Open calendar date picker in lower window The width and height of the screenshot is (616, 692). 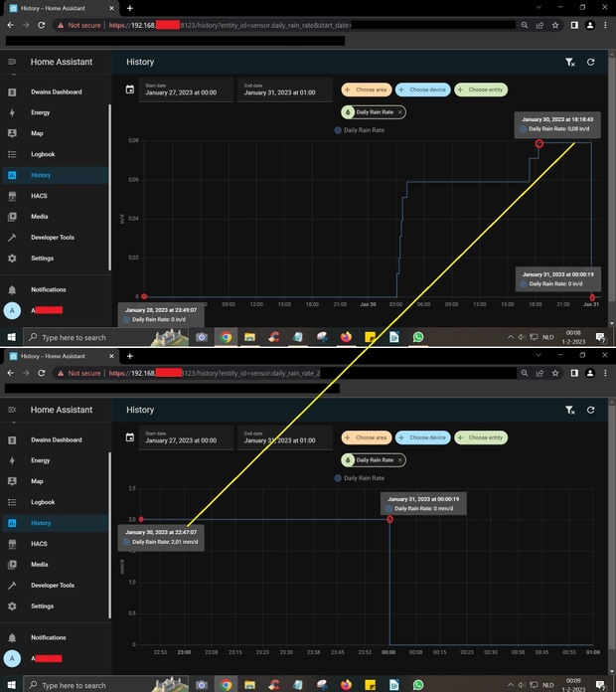[129, 437]
